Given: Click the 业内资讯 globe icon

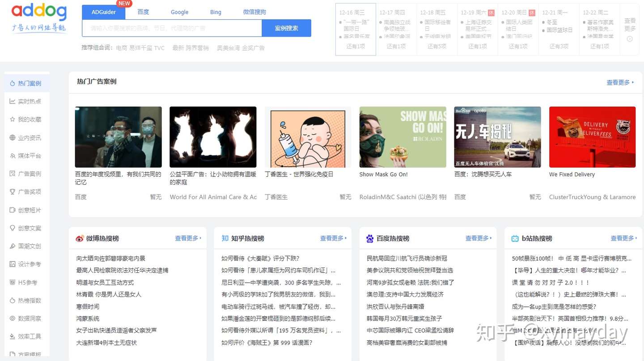Looking at the screenshot, I should click(x=12, y=138).
